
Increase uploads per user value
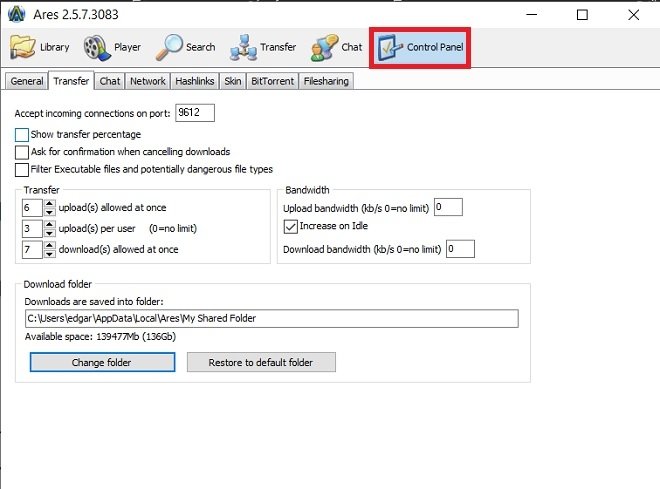click(x=49, y=224)
